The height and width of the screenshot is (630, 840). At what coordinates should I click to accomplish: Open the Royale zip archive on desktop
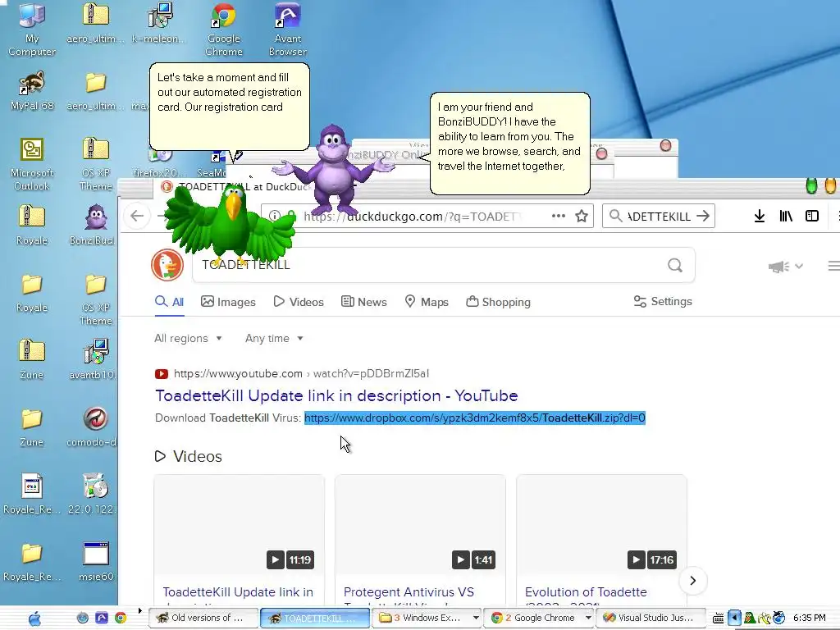(x=32, y=224)
